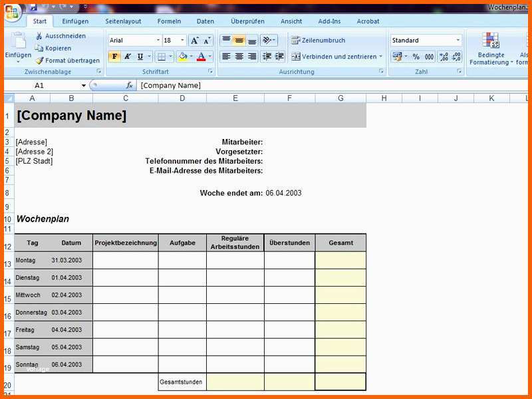The image size is (532, 399).
Task: Toggle Zeilenumbruch text wrapping
Action: tap(318, 41)
